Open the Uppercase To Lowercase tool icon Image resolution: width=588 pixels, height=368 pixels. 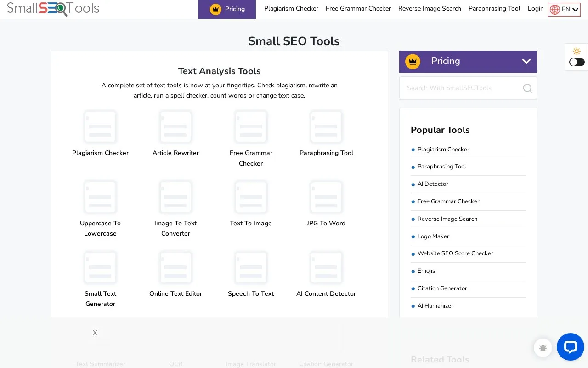click(100, 197)
